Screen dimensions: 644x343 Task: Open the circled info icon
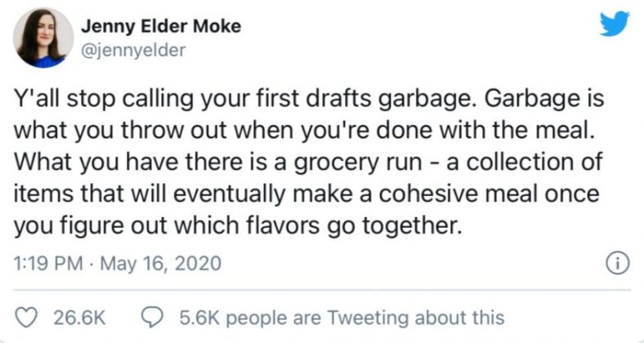pos(613,265)
